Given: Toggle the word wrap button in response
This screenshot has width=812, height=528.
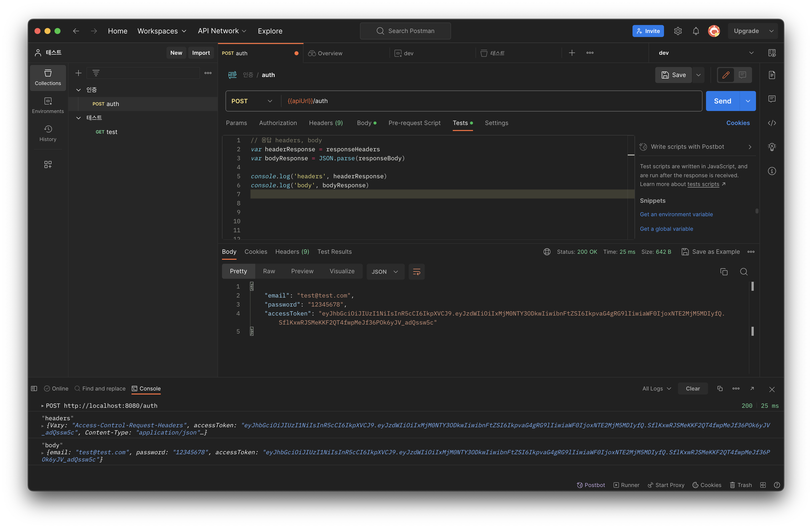Looking at the screenshot, I should click(416, 271).
